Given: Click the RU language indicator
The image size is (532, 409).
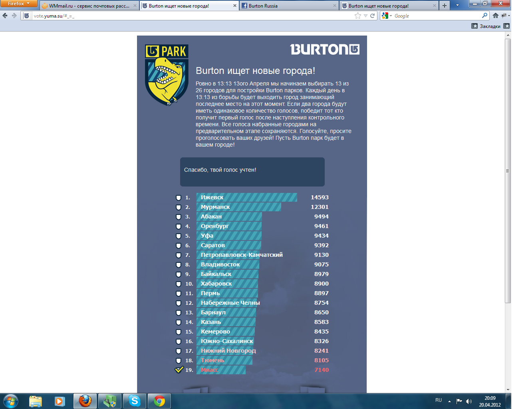Looking at the screenshot, I should [439, 400].
